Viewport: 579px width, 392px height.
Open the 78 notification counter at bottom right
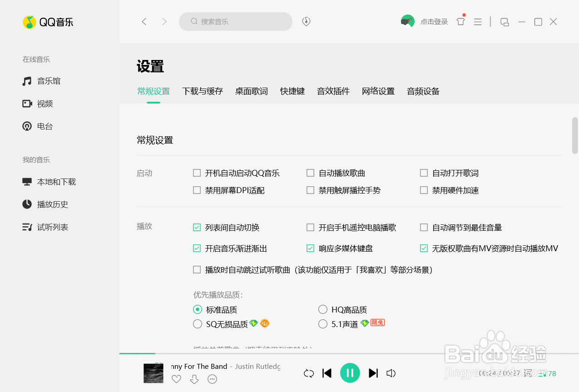[x=547, y=373]
